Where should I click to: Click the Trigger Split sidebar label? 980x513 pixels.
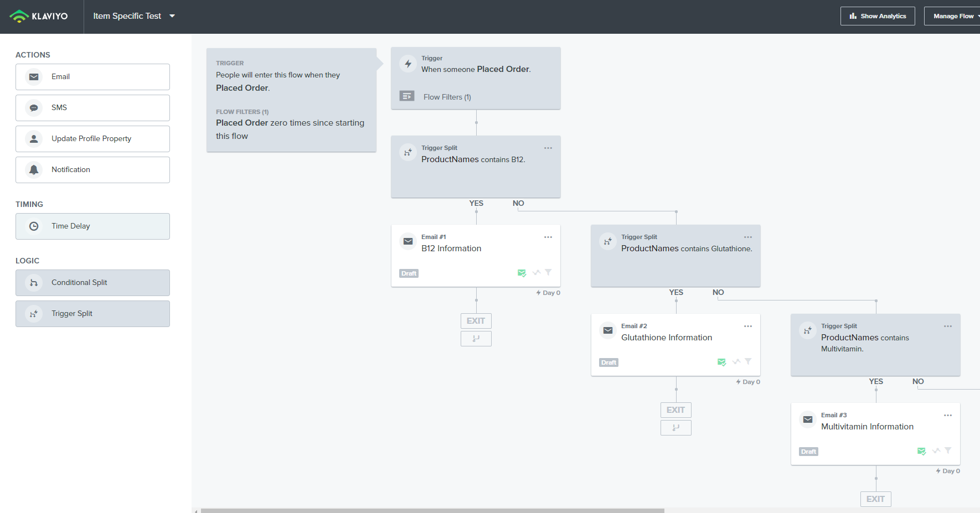72,314
